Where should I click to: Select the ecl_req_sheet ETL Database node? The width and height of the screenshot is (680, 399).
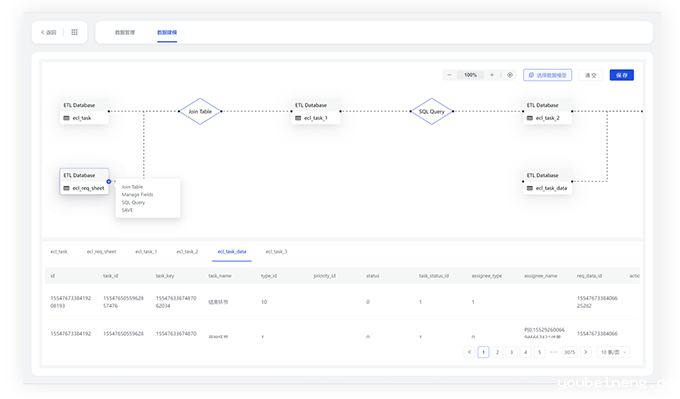point(84,182)
